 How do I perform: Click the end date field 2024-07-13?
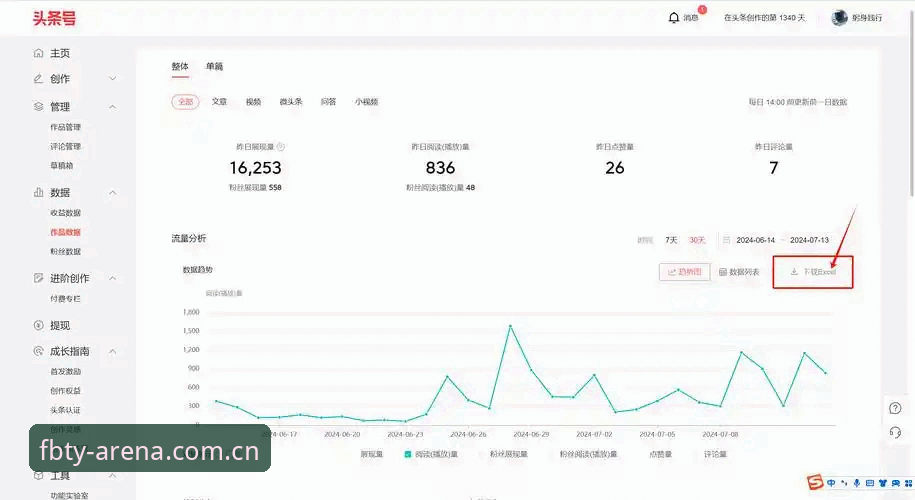[809, 240]
